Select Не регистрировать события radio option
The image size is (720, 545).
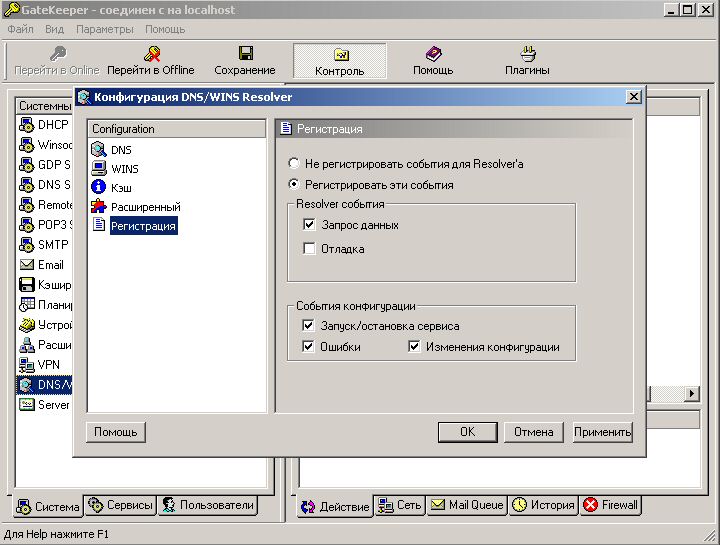[x=293, y=163]
